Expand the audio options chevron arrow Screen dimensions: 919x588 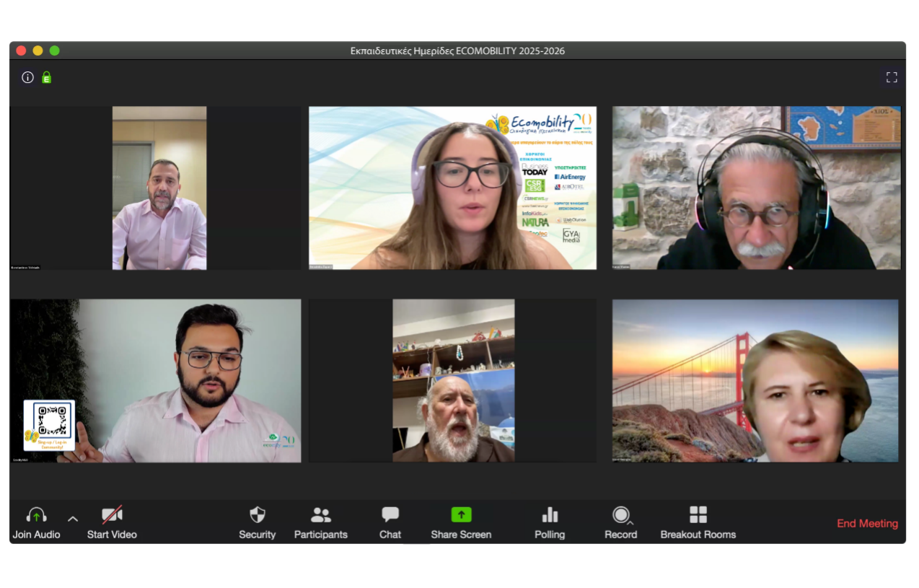pyautogui.click(x=73, y=518)
